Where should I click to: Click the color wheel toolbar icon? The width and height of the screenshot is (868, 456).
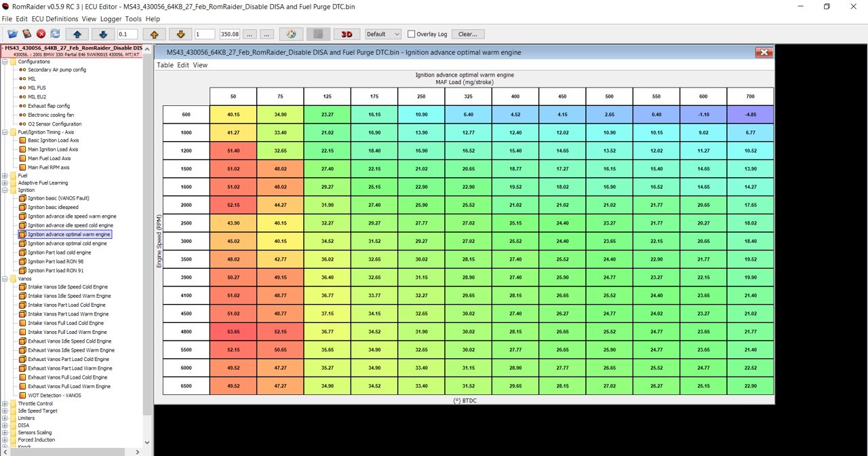pyautogui.click(x=291, y=34)
